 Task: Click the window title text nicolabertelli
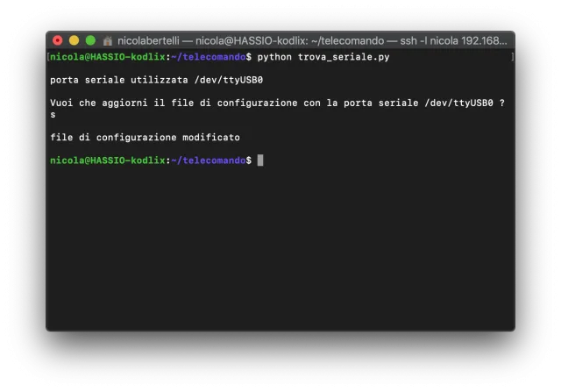153,40
